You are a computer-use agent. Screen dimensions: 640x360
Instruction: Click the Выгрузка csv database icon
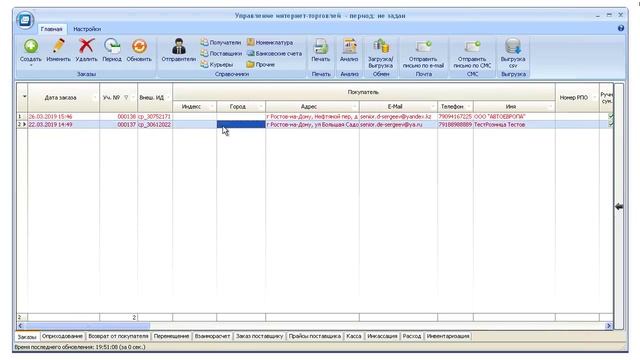pos(513,46)
